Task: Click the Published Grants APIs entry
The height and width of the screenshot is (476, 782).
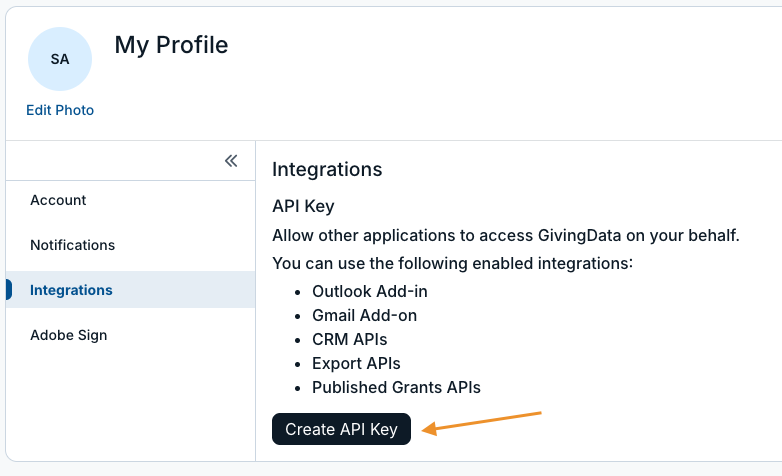Action: (x=396, y=387)
